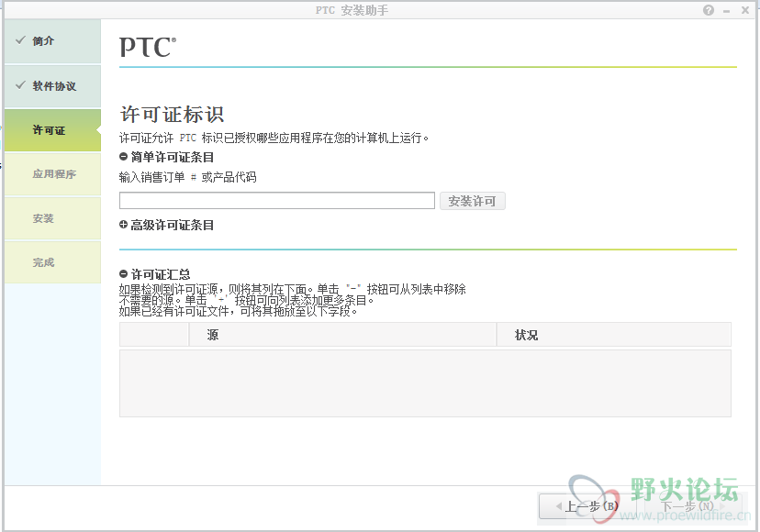Select the 应用程序 step in sidebar
The height and width of the screenshot is (532, 760).
(x=53, y=174)
